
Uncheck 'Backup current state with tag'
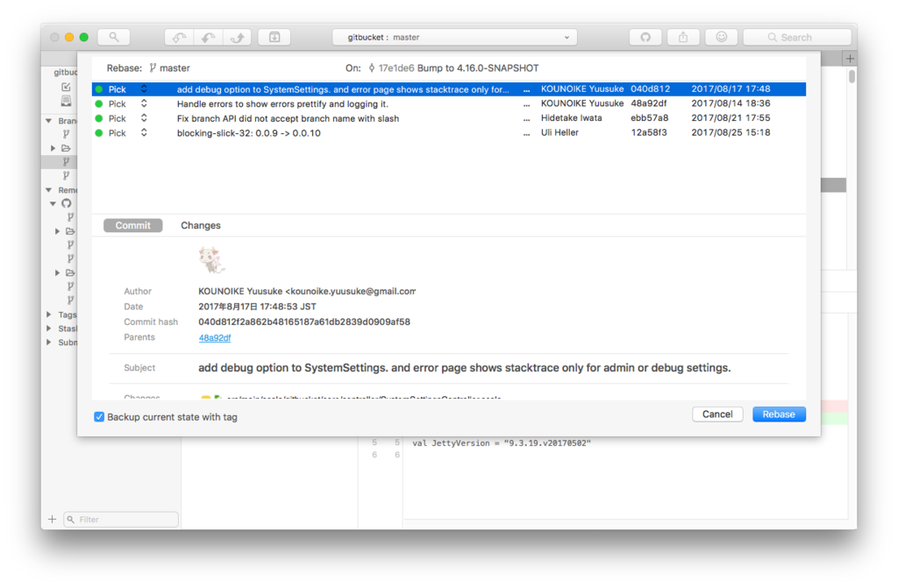pyautogui.click(x=99, y=417)
